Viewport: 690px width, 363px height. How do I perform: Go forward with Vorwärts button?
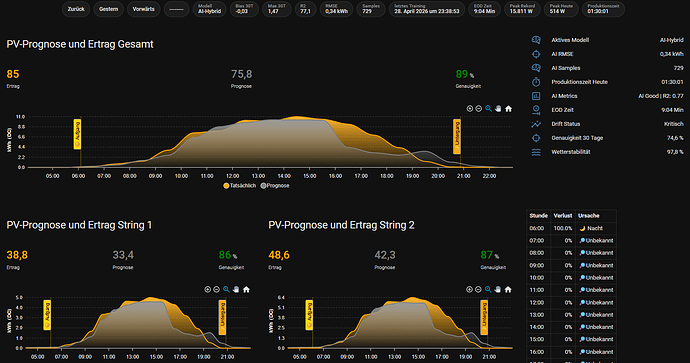[143, 9]
